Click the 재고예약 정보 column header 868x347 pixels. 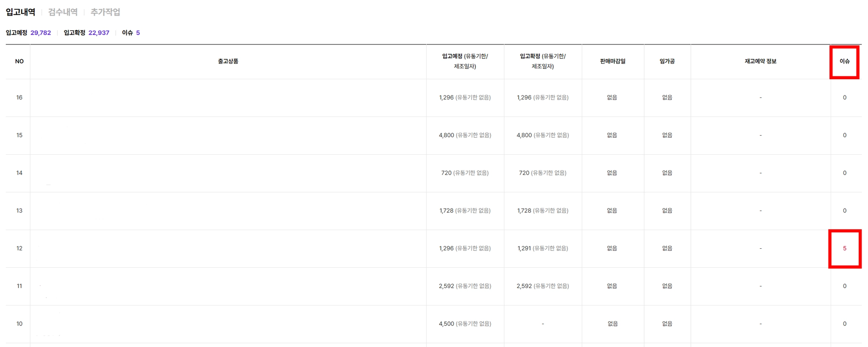pos(760,61)
